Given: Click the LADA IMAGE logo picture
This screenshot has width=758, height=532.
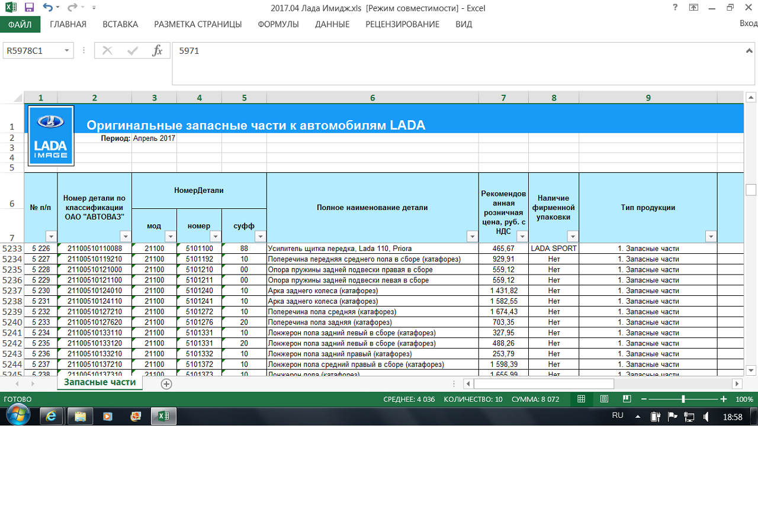Looking at the screenshot, I should click(51, 136).
